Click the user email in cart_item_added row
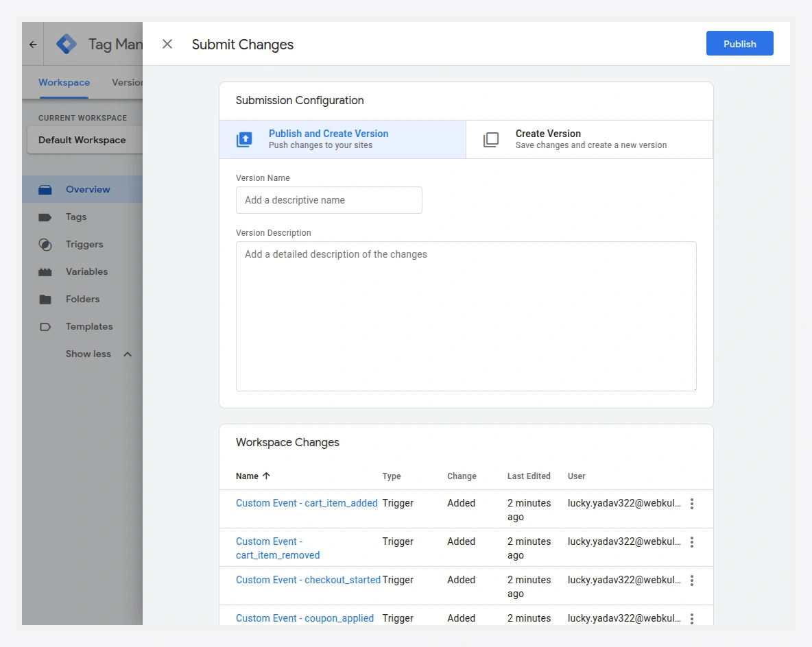 [x=624, y=503]
